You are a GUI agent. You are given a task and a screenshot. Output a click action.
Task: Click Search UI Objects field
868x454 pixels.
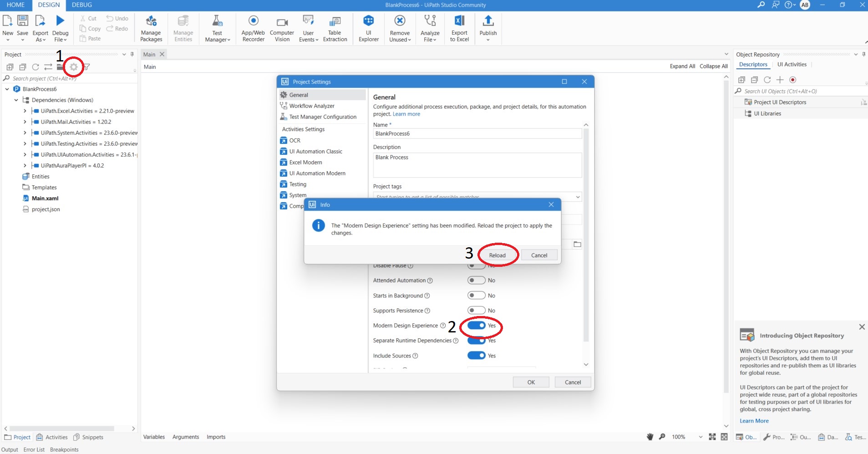tap(799, 91)
